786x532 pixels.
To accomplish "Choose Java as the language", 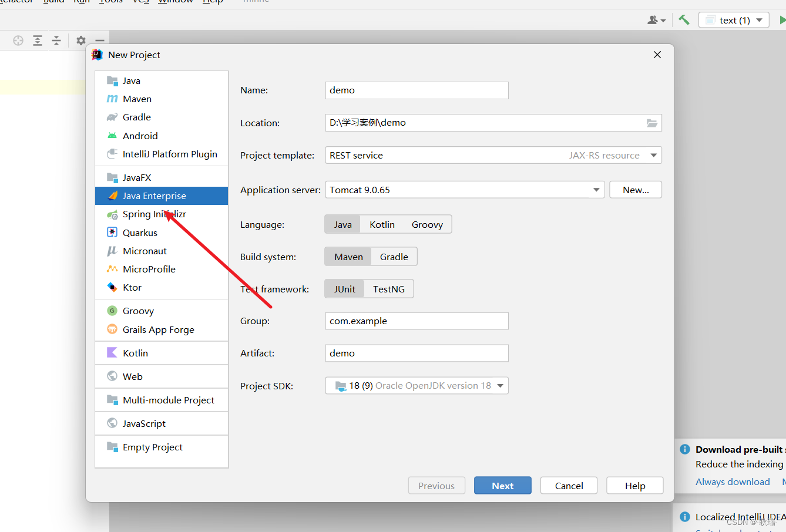I will (x=343, y=224).
